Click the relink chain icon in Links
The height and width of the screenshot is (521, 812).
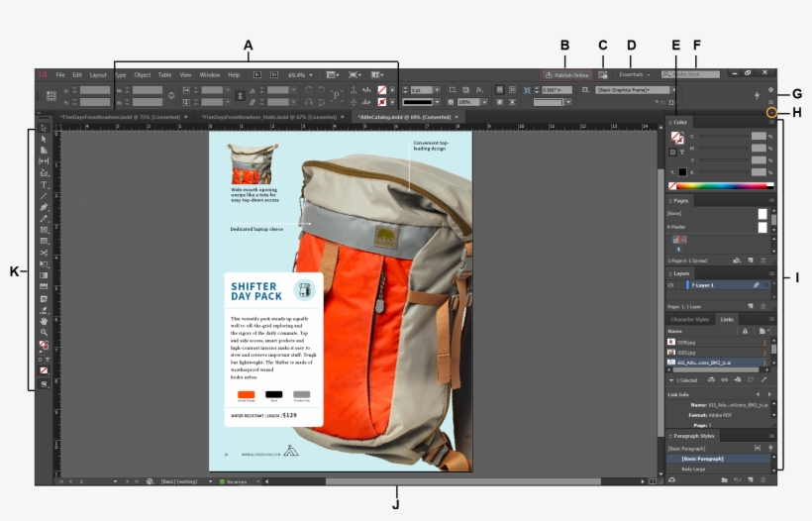click(724, 380)
